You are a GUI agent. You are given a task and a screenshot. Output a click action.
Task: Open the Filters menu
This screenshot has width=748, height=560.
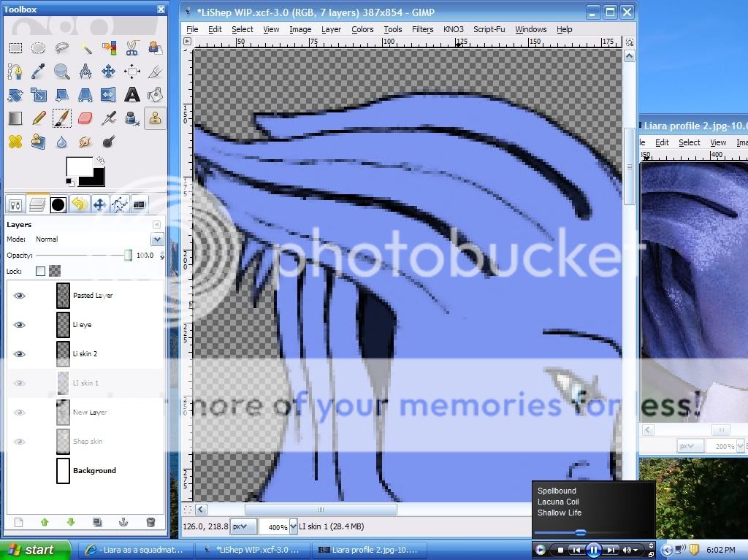pyautogui.click(x=422, y=29)
